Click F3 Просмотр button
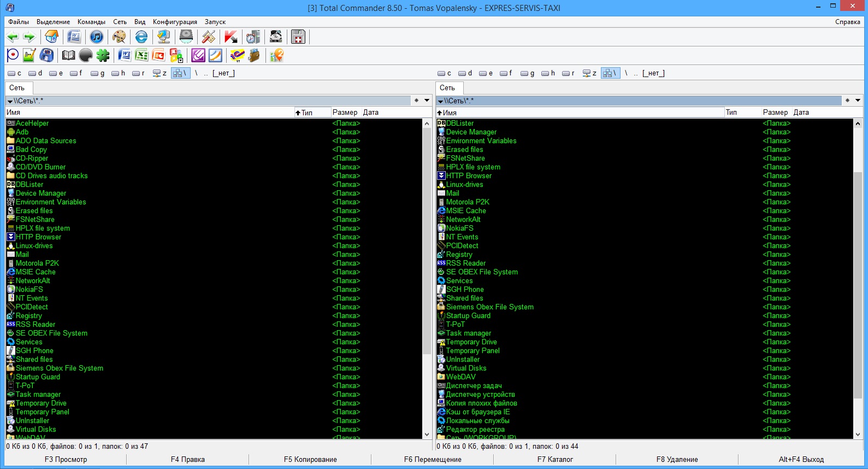 point(66,459)
